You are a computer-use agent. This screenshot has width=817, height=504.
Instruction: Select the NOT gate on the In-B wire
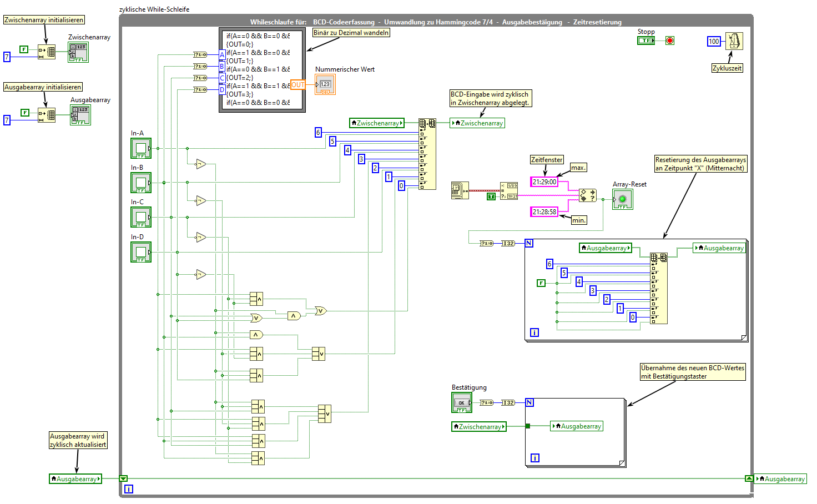click(201, 200)
